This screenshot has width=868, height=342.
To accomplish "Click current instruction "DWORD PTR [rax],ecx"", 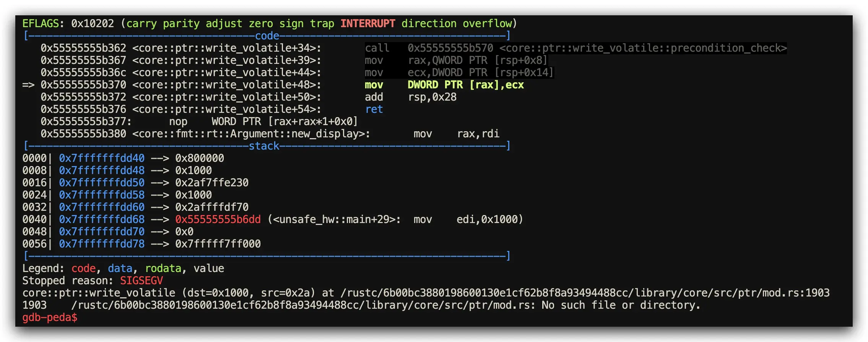I will pyautogui.click(x=466, y=85).
